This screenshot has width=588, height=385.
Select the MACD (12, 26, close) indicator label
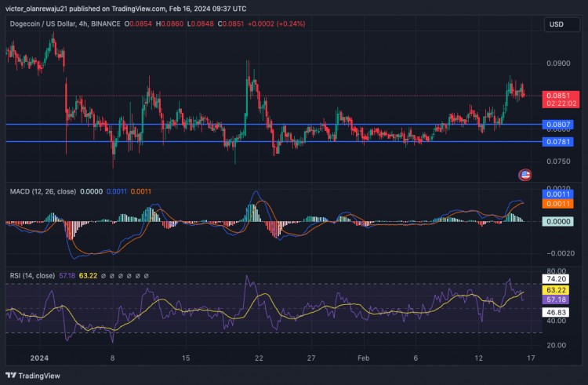(42, 191)
